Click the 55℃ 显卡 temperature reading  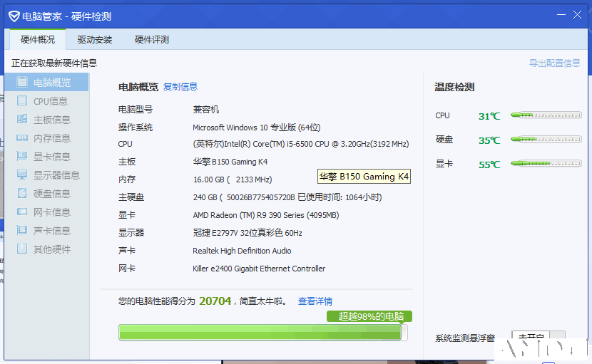pyautogui.click(x=489, y=165)
